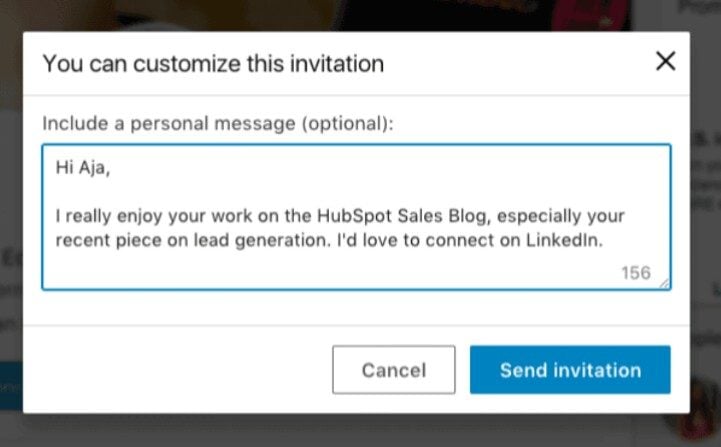The image size is (721, 447).
Task: Click the Send invitation button
Action: pos(570,370)
